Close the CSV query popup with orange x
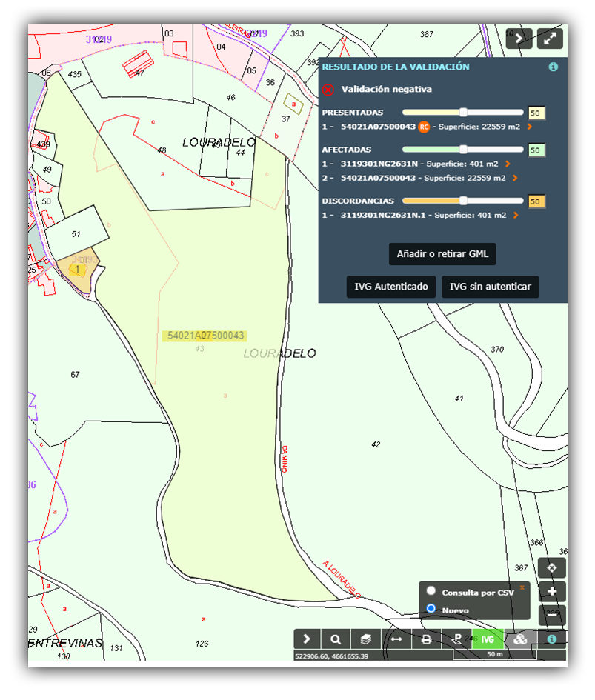This screenshot has height=700, width=595. (x=522, y=587)
